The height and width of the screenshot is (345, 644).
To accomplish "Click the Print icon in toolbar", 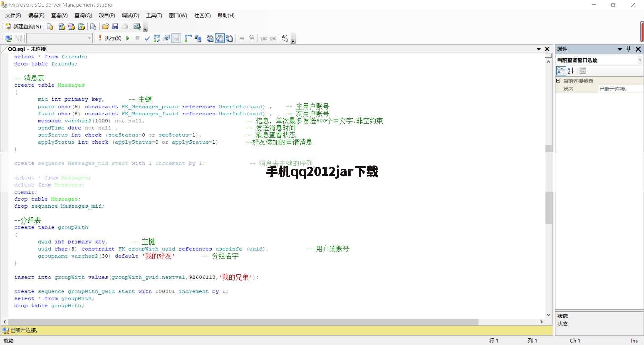I will 125,27.
